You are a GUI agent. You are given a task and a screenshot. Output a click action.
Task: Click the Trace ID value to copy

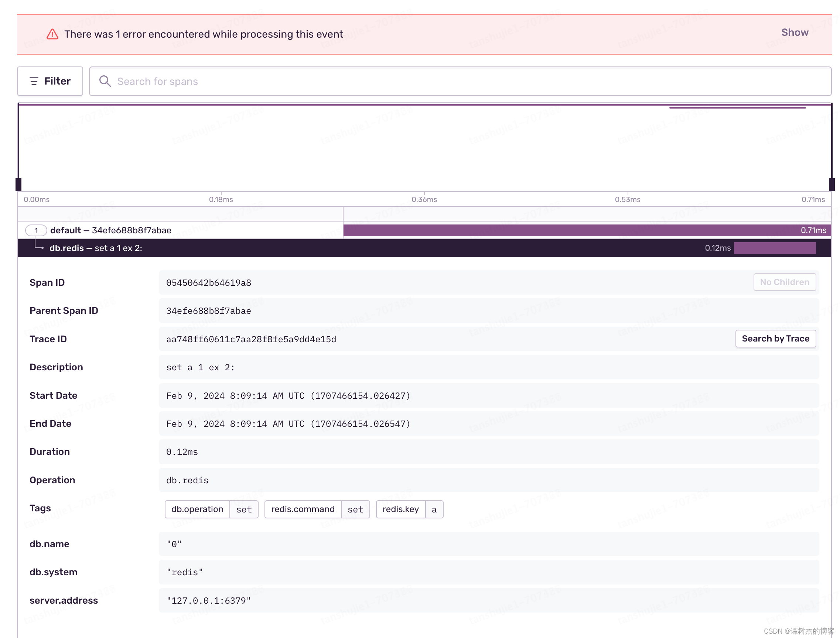pyautogui.click(x=251, y=339)
